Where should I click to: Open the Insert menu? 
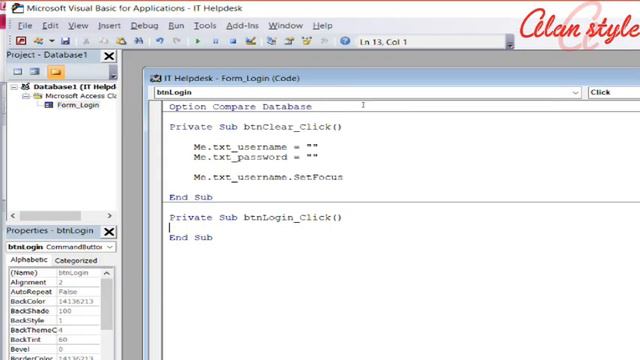[109, 26]
